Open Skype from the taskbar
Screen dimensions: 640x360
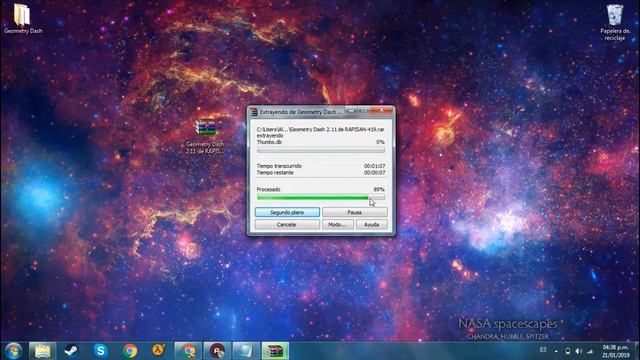(100, 351)
